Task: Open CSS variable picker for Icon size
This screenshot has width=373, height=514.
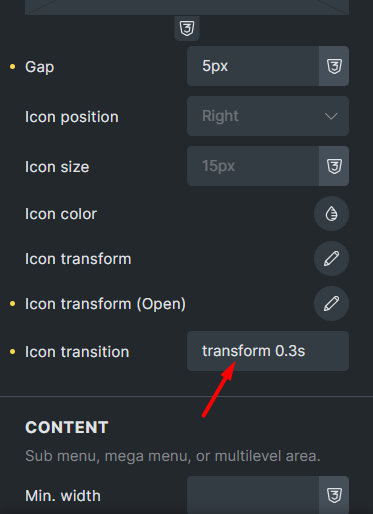Action: [x=334, y=166]
